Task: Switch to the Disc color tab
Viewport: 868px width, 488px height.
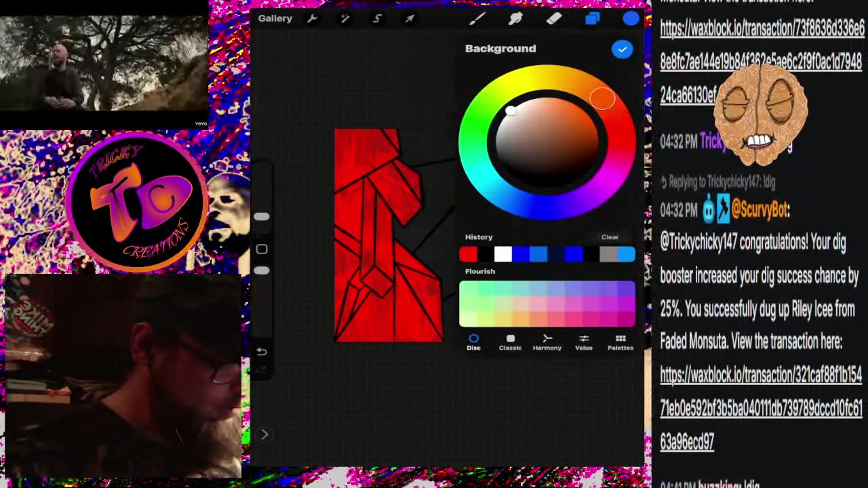Action: tap(473, 342)
